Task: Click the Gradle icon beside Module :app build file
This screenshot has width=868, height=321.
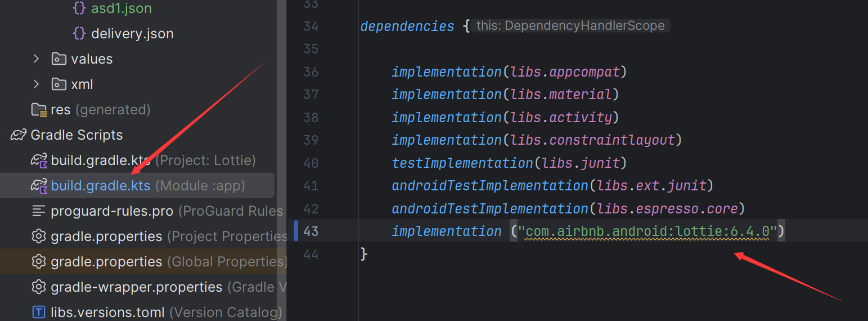Action: point(39,186)
